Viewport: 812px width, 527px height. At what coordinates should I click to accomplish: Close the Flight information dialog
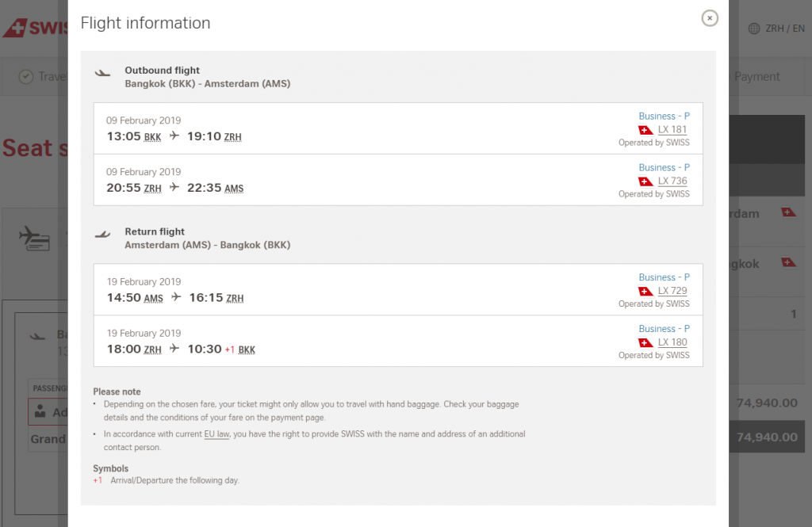710,18
